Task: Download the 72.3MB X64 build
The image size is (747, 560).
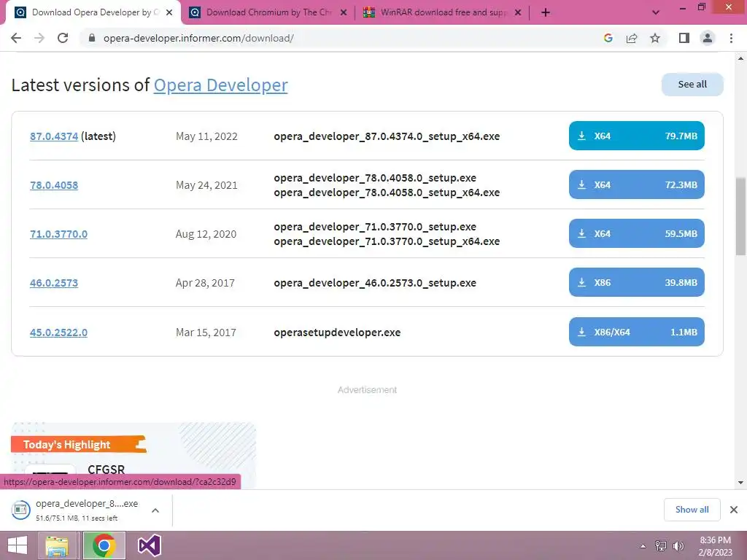Action: click(636, 184)
